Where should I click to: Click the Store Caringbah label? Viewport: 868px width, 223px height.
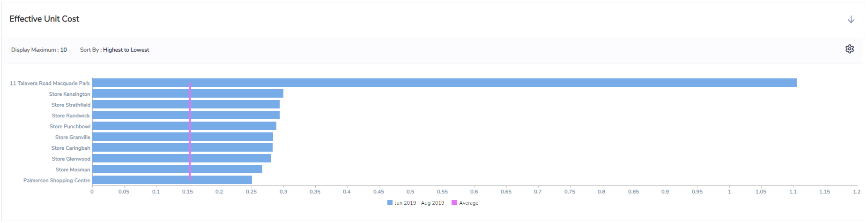[71, 148]
